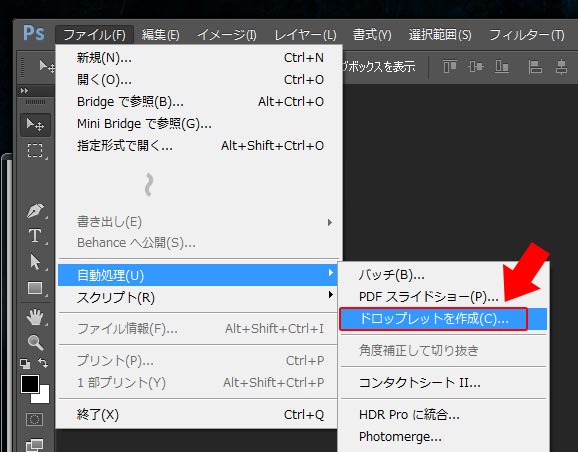This screenshot has height=452, width=578.
Task: Expand 書き出し(E) submenu arrow
Action: coord(330,222)
